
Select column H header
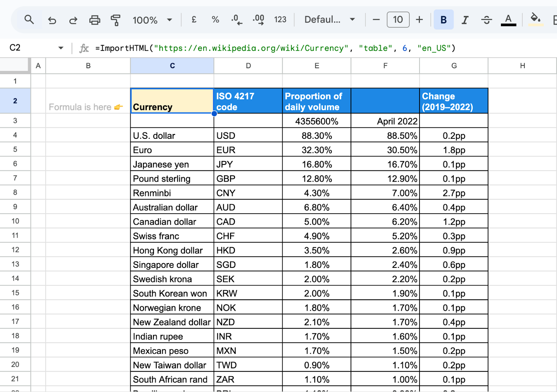click(523, 66)
